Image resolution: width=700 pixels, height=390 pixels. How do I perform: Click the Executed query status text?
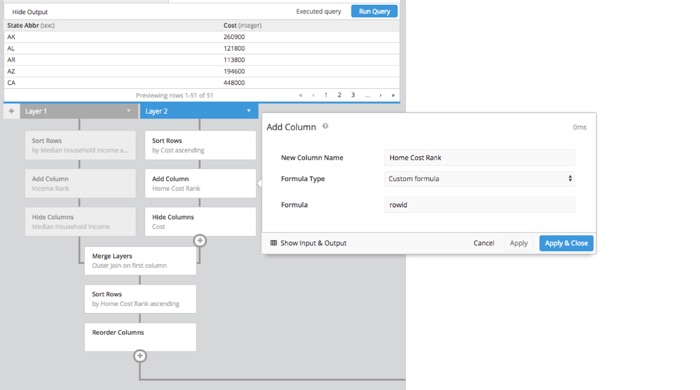pyautogui.click(x=318, y=12)
